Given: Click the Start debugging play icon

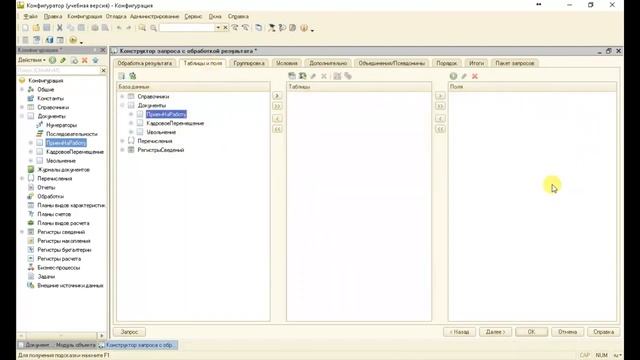Looking at the screenshot, I should point(73,40).
